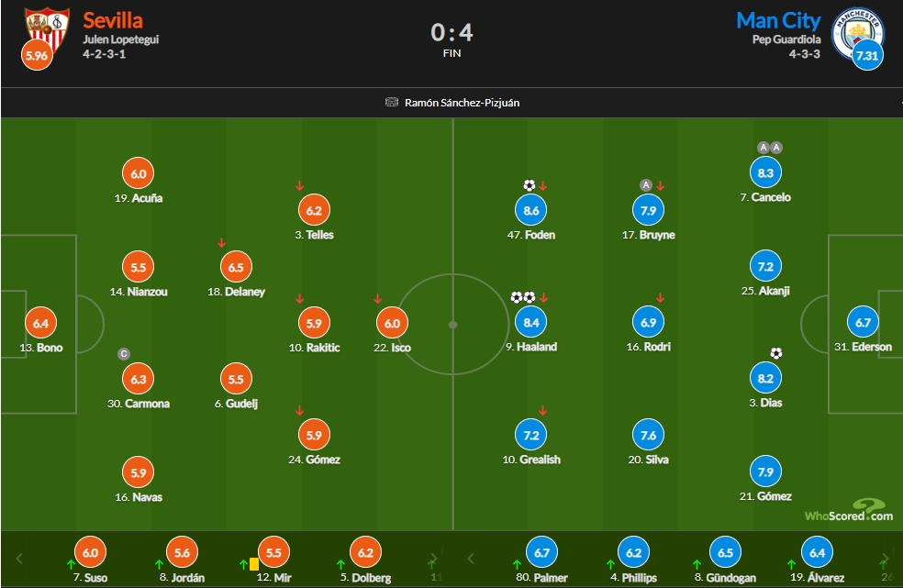Show previous Sevilla substitutes with left chevron
This screenshot has height=588, width=903.
click(x=19, y=558)
